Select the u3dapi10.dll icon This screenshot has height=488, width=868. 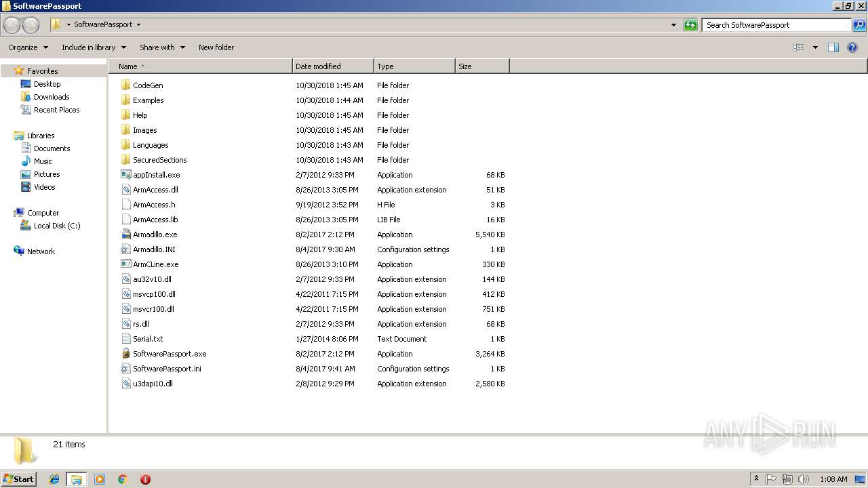(125, 384)
